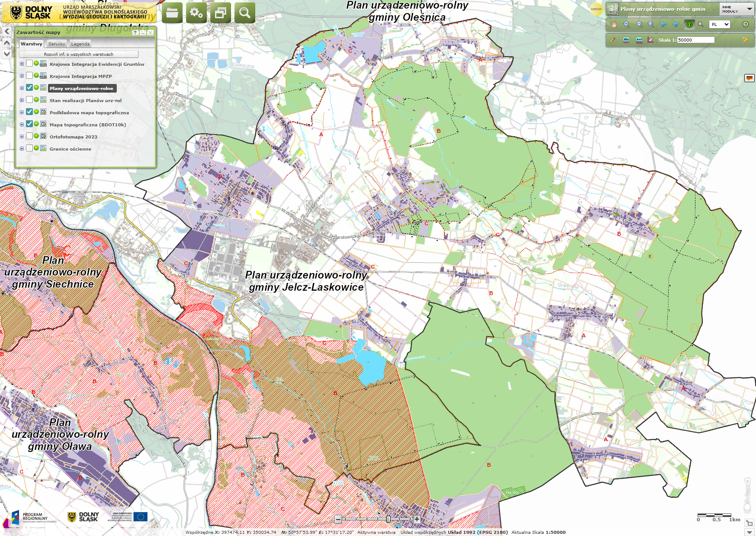Expand the Krajowa Integracja MPZP layer tree

22,76
